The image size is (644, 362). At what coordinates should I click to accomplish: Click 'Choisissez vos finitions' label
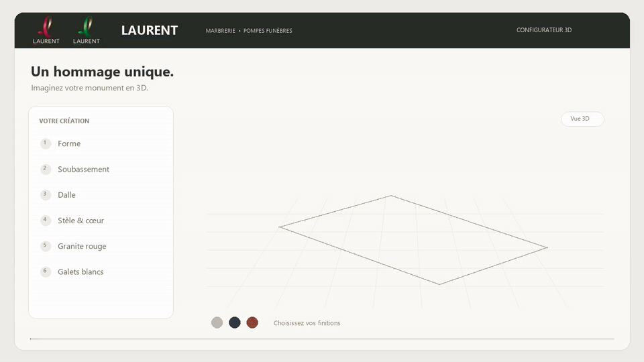tap(307, 323)
